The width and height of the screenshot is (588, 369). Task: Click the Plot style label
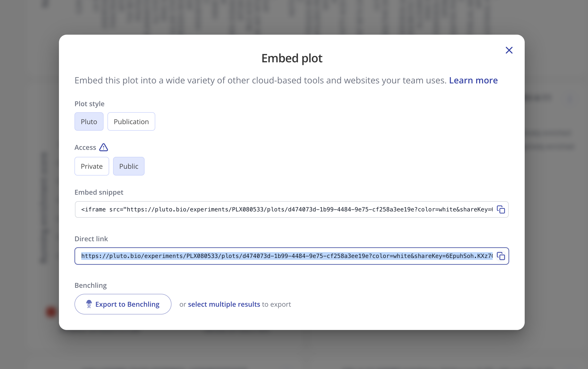tap(89, 104)
